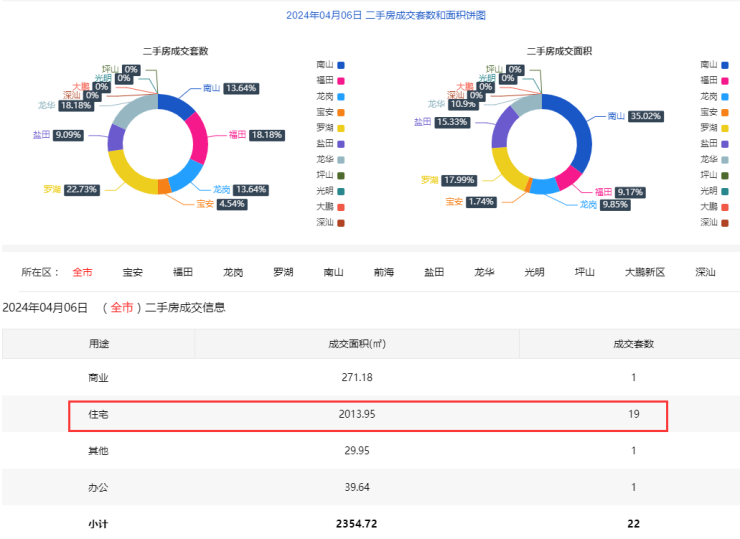The height and width of the screenshot is (539, 740).
Task: Toggle 罗湖 legend entry of left donut chart
Action: pyautogui.click(x=329, y=127)
